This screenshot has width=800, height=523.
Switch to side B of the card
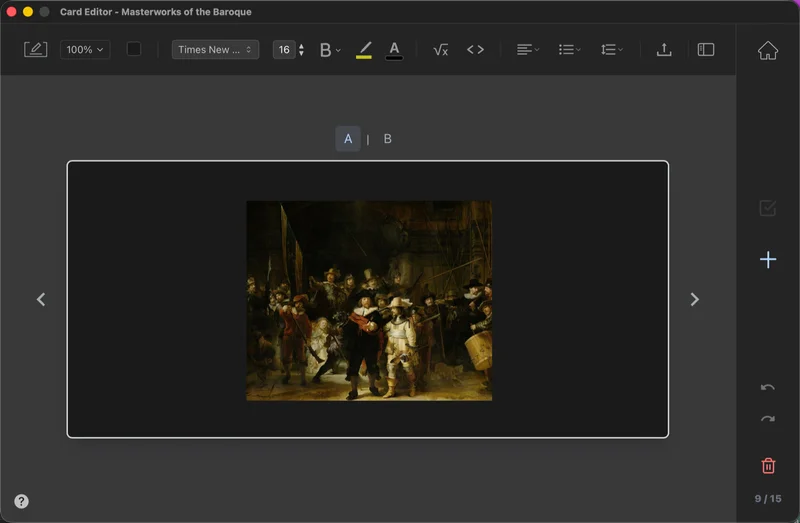click(x=388, y=139)
